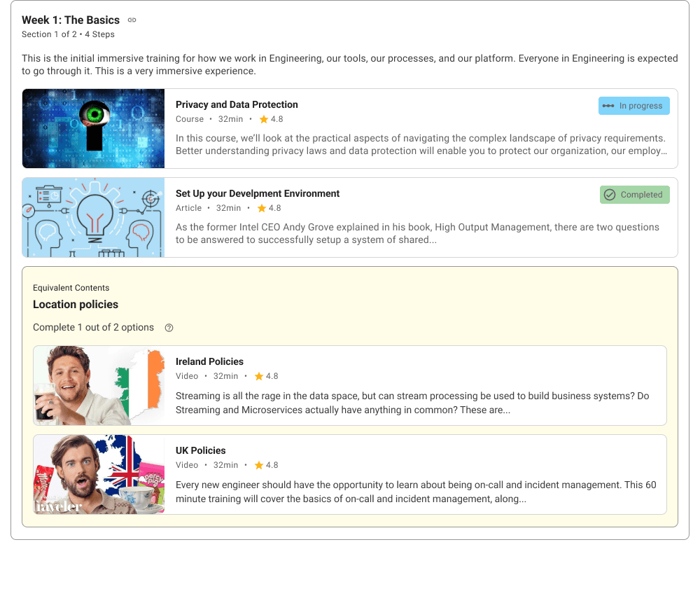Image resolution: width=700 pixels, height=610 pixels.
Task: Copy the Week 1 section link icon
Action: coord(132,20)
